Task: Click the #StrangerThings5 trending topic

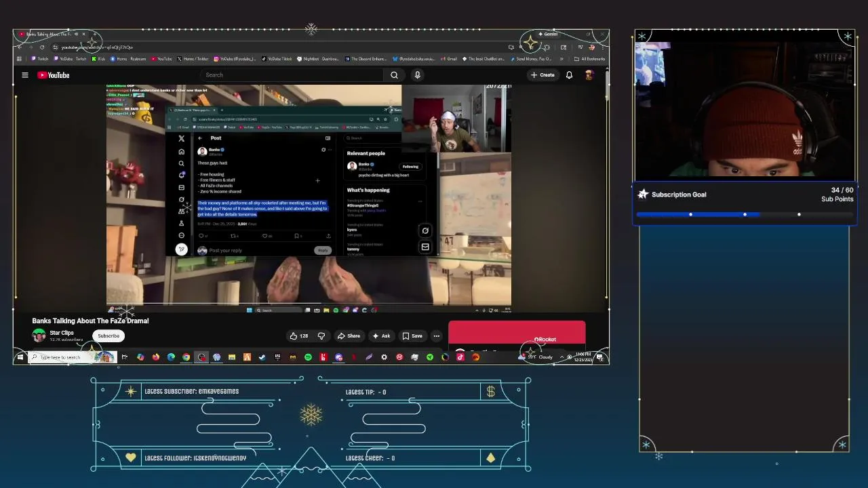Action: tap(363, 205)
